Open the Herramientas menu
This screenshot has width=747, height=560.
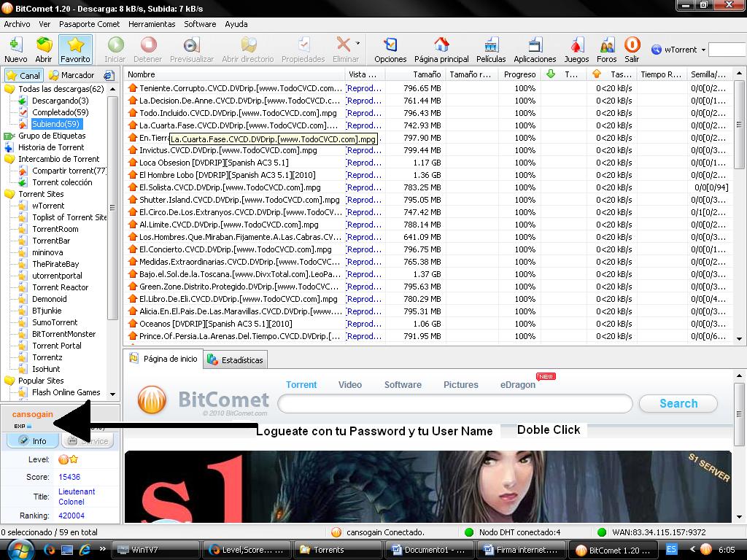152,24
